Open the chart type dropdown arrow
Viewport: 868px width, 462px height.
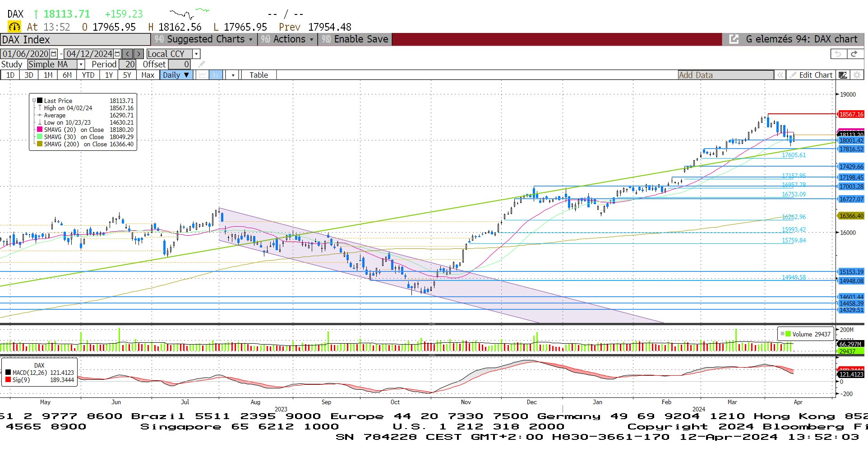coord(233,75)
